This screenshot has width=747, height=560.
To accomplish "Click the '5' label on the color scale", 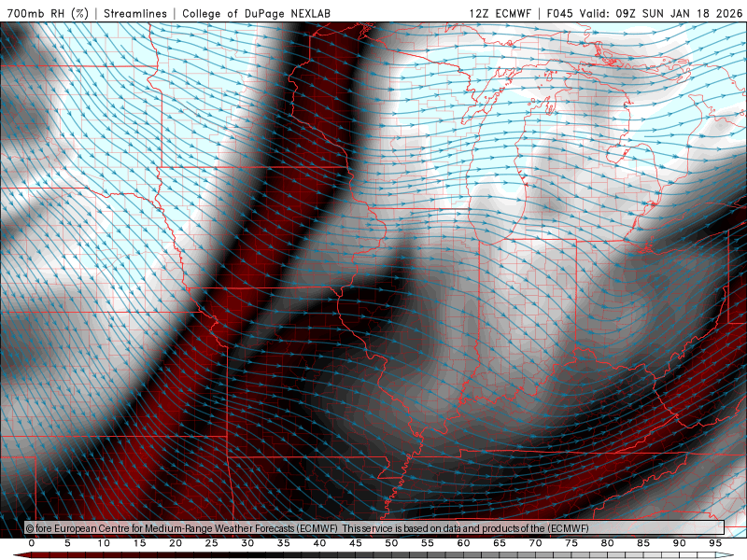I will click(x=67, y=543).
